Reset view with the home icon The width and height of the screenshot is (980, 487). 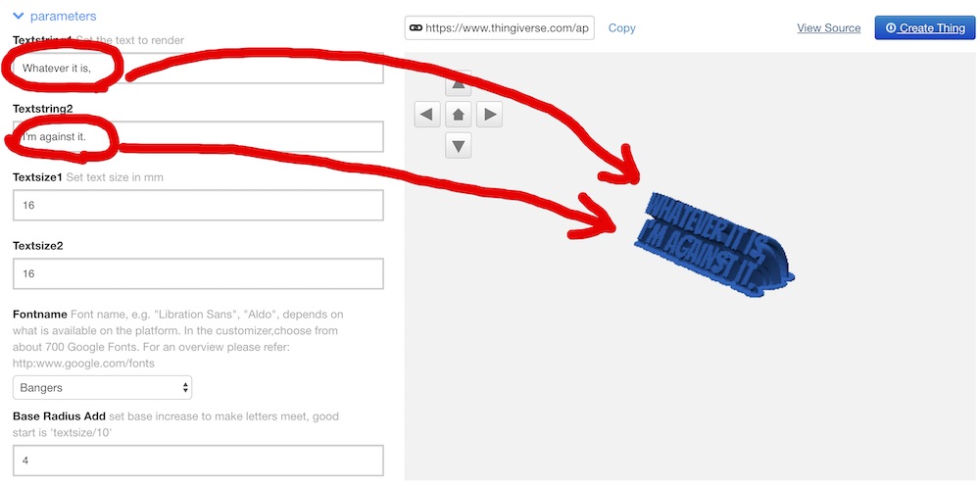(x=458, y=115)
